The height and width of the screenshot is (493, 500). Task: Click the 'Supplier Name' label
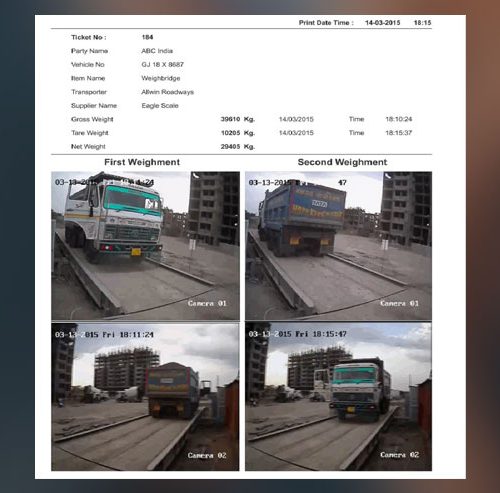(x=94, y=106)
